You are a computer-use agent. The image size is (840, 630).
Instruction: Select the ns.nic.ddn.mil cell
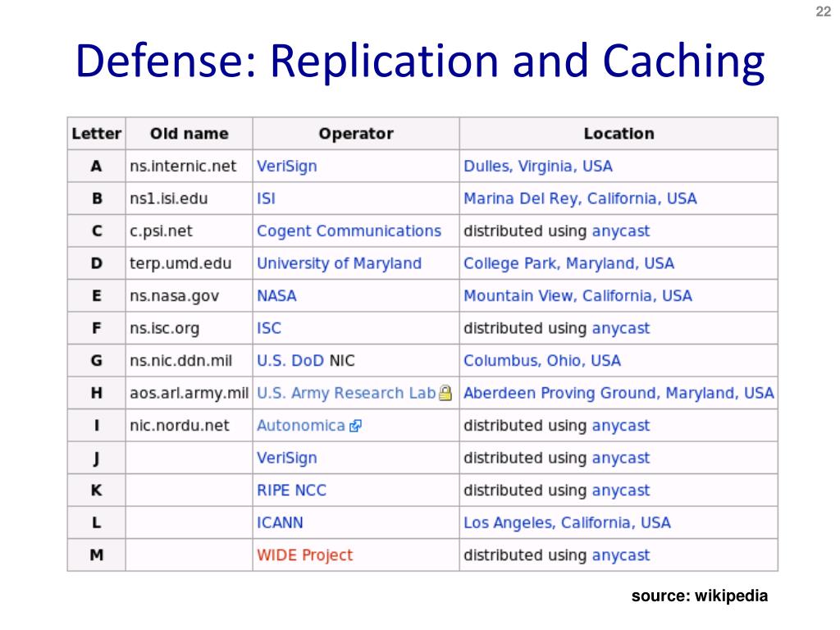point(189,361)
